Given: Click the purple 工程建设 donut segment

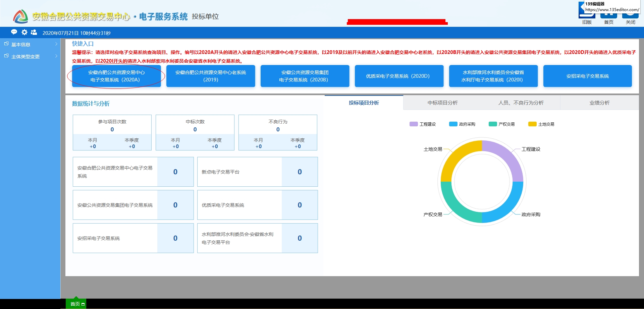Looking at the screenshot, I should click(x=508, y=156).
